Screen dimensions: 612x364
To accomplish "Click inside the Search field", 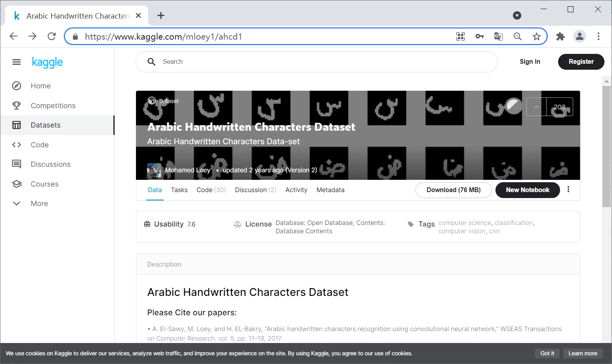I will [317, 62].
